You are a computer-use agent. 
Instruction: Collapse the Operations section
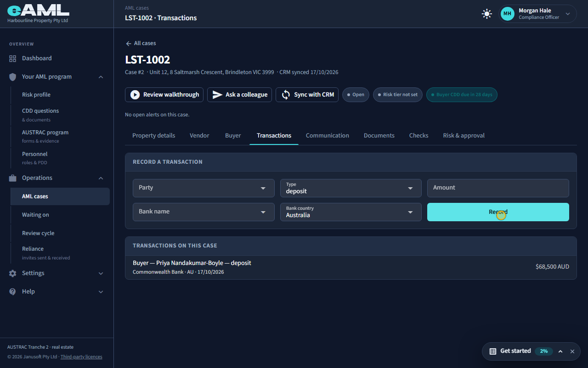tap(101, 178)
